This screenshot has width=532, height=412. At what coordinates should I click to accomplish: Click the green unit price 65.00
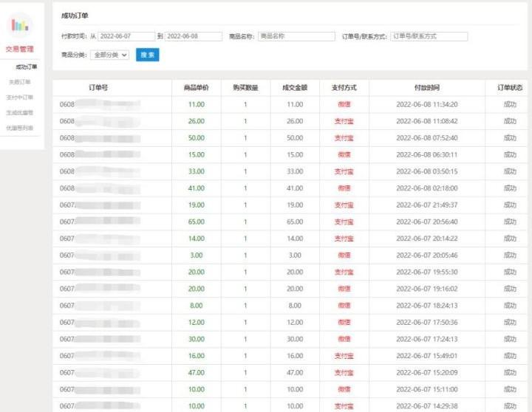point(197,222)
